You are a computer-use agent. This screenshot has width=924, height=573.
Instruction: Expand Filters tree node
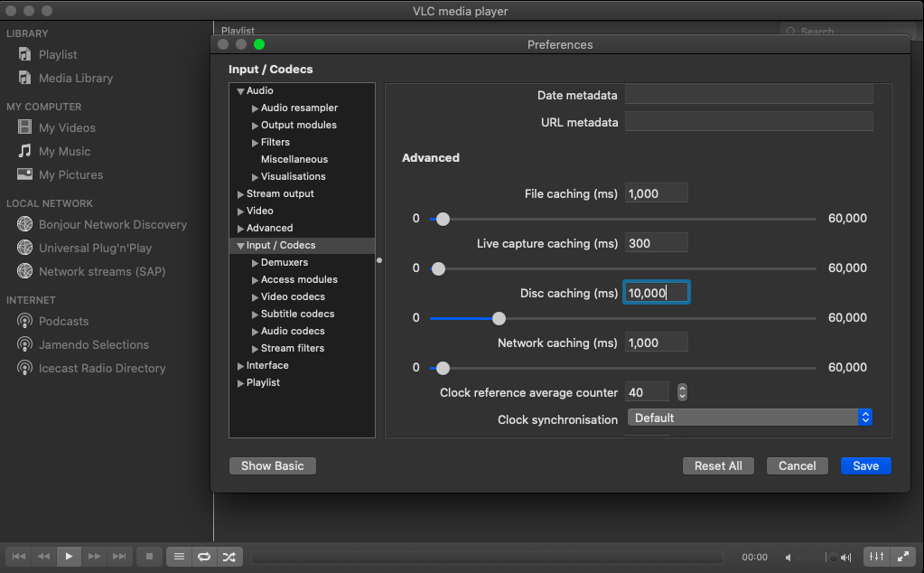pos(255,143)
